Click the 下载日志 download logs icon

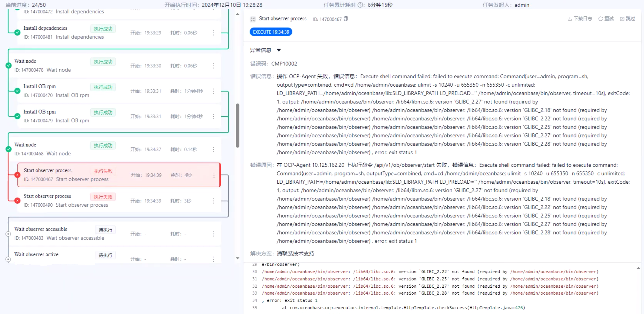point(569,18)
